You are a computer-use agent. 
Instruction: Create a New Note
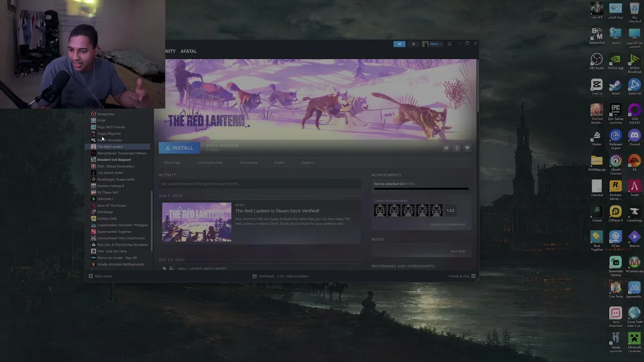[458, 251]
